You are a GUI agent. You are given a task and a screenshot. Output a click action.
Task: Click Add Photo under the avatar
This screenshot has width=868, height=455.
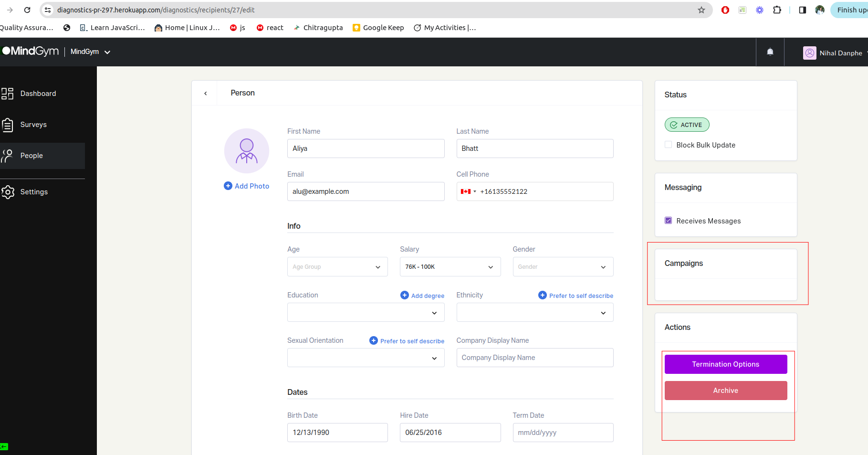247,186
